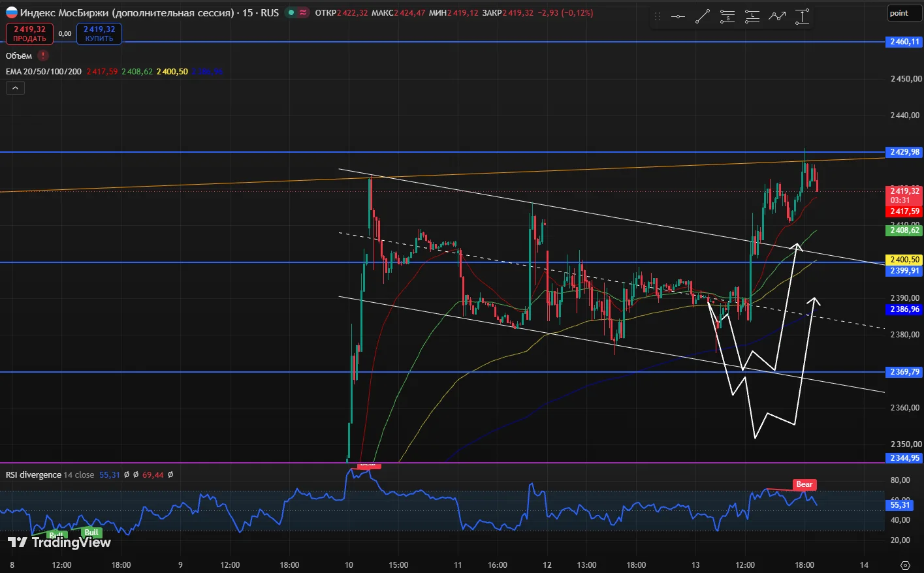
Task: Click the 2 460,11 price level label
Action: coord(904,42)
